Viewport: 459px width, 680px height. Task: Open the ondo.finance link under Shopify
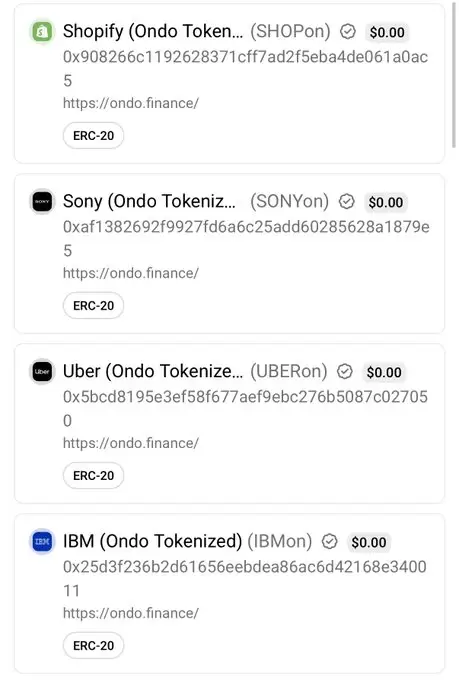[131, 103]
